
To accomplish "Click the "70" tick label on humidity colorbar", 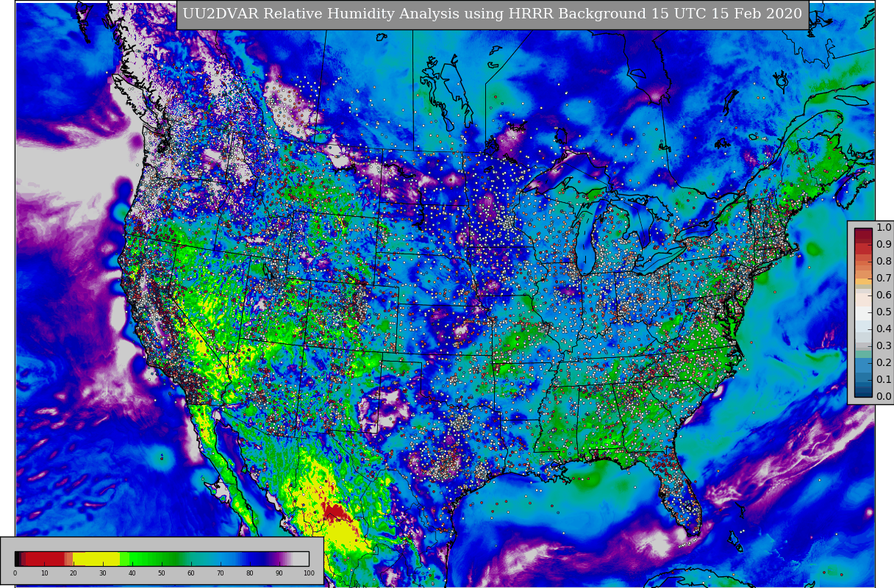I will coord(221,573).
